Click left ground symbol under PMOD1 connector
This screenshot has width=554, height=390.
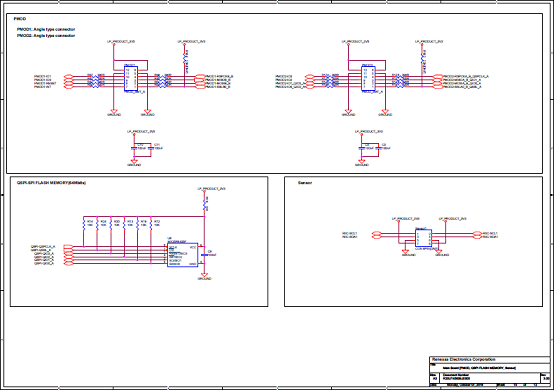coord(114,111)
